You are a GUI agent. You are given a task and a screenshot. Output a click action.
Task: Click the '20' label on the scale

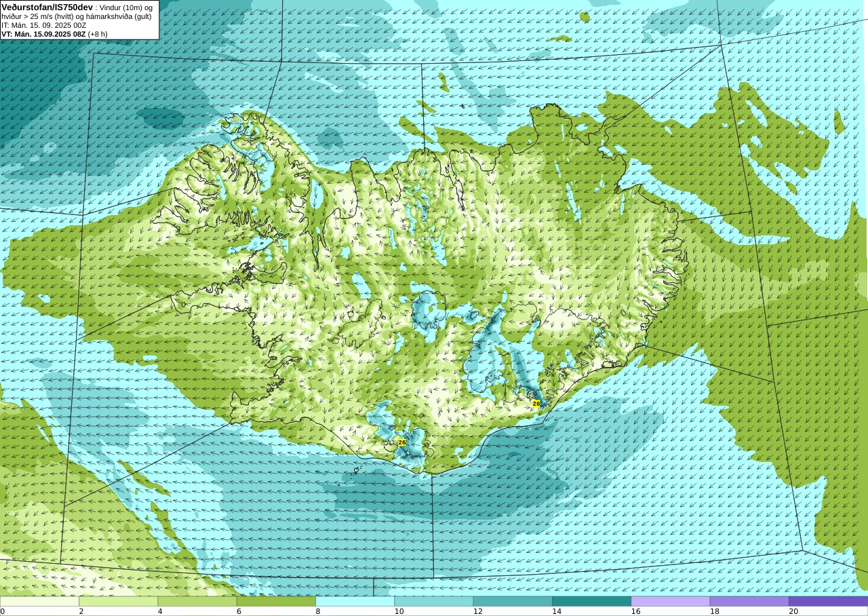(793, 611)
